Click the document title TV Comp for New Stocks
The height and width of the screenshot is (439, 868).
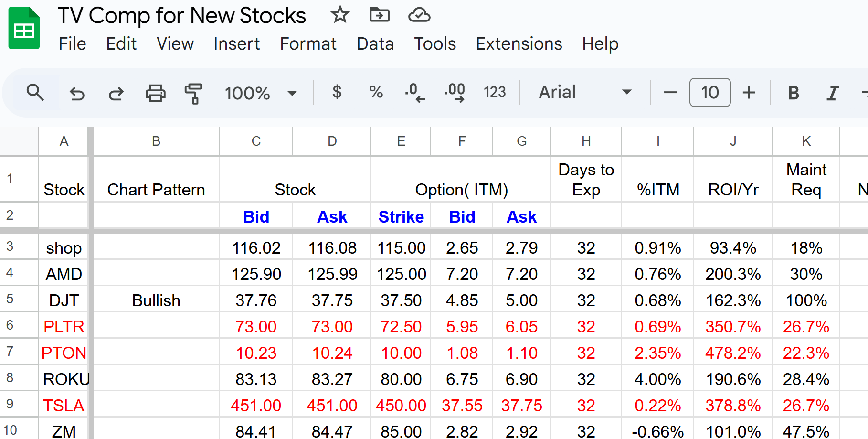tap(182, 15)
